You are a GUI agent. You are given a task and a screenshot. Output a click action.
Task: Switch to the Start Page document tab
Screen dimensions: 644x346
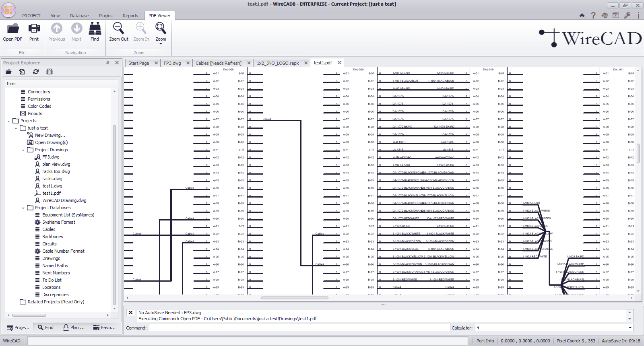click(x=139, y=63)
